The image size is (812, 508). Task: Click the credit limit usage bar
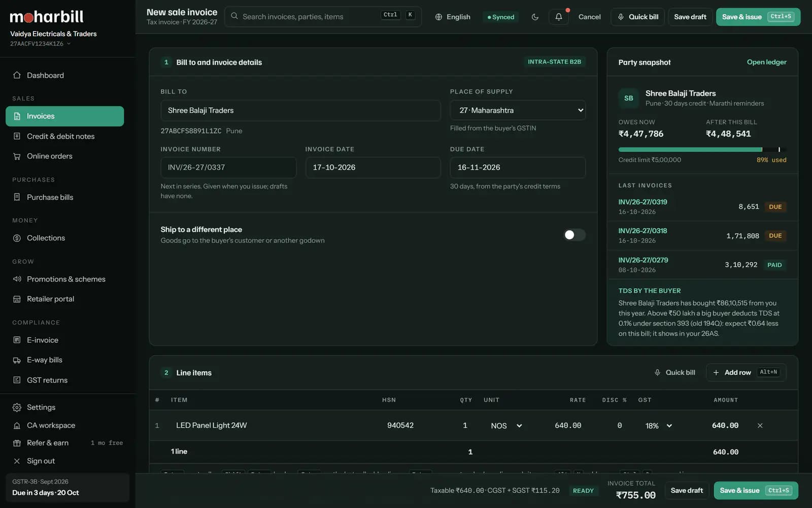click(x=702, y=149)
